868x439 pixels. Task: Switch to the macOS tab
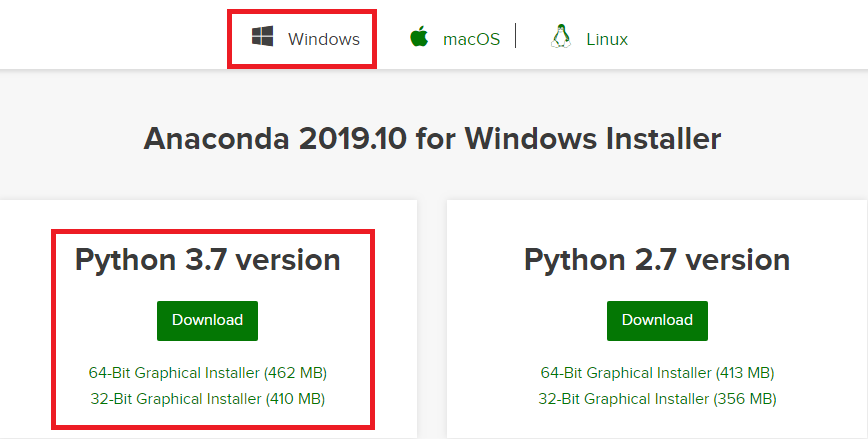471,39
